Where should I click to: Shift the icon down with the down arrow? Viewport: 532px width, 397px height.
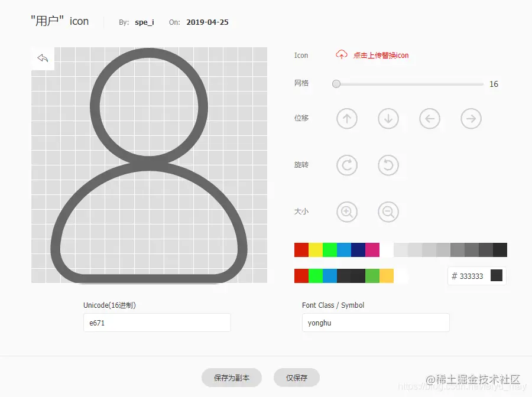388,119
